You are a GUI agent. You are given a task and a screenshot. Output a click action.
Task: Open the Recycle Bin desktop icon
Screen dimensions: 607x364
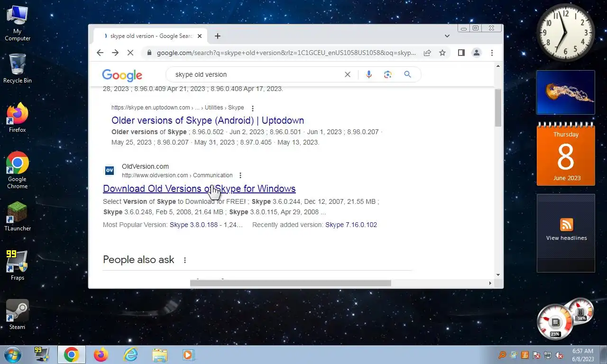tap(18, 69)
